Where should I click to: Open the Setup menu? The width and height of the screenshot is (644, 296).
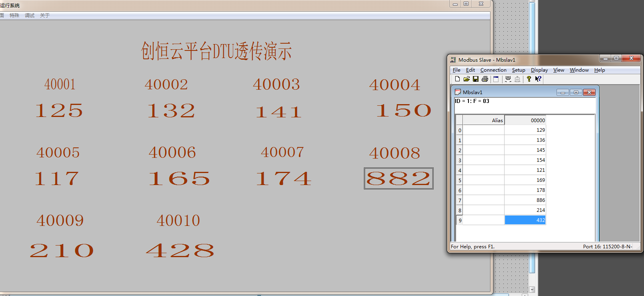pos(519,70)
